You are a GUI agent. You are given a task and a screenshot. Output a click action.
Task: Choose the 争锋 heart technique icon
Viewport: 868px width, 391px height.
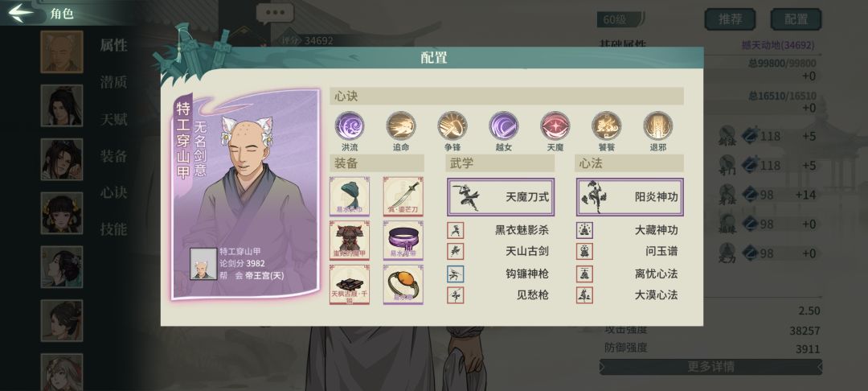[x=452, y=126]
